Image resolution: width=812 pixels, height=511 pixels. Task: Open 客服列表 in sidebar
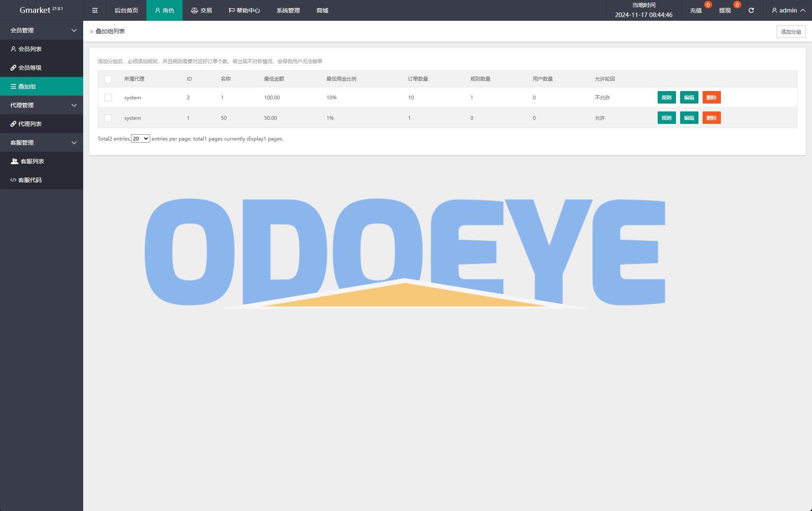(x=42, y=161)
